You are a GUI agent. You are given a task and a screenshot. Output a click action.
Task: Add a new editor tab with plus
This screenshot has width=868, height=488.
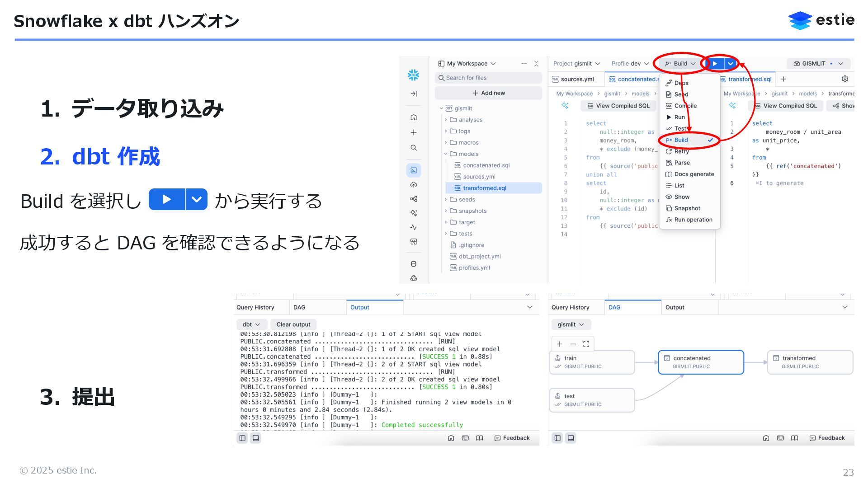tap(783, 79)
